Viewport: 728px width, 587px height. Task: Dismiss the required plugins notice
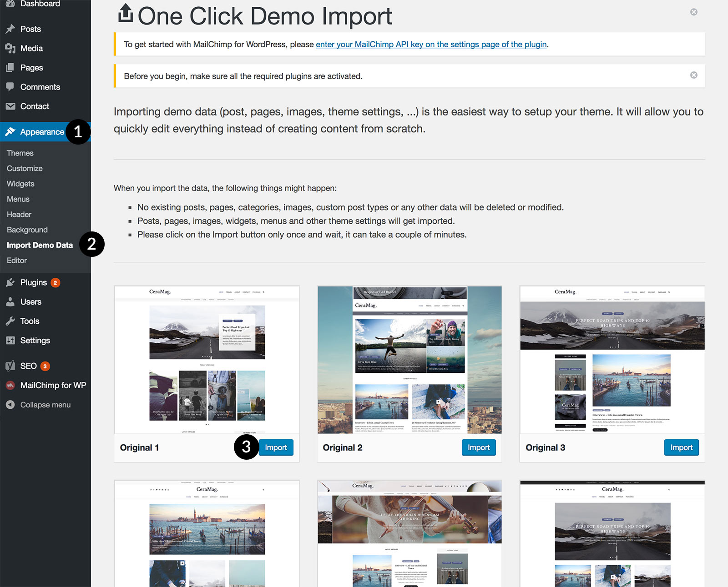pyautogui.click(x=693, y=75)
